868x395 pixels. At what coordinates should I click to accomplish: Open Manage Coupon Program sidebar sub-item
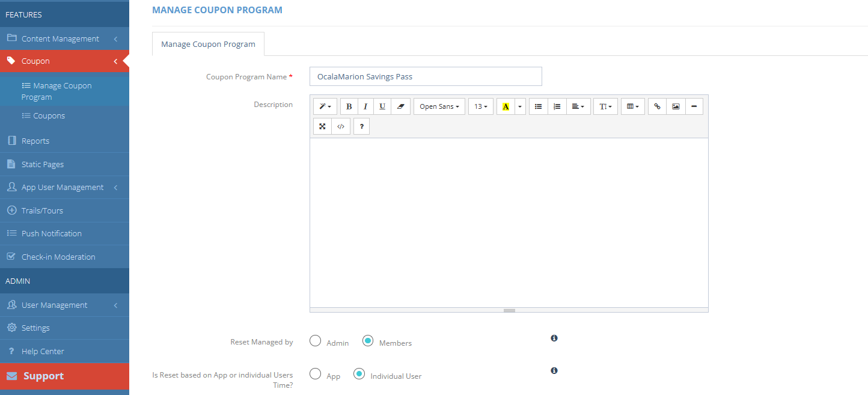(x=64, y=91)
